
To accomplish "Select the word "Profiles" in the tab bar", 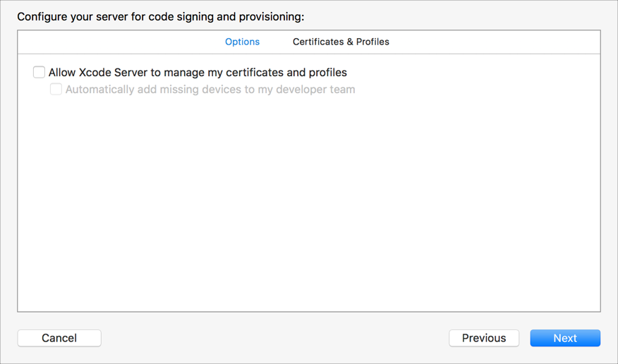I will 372,42.
